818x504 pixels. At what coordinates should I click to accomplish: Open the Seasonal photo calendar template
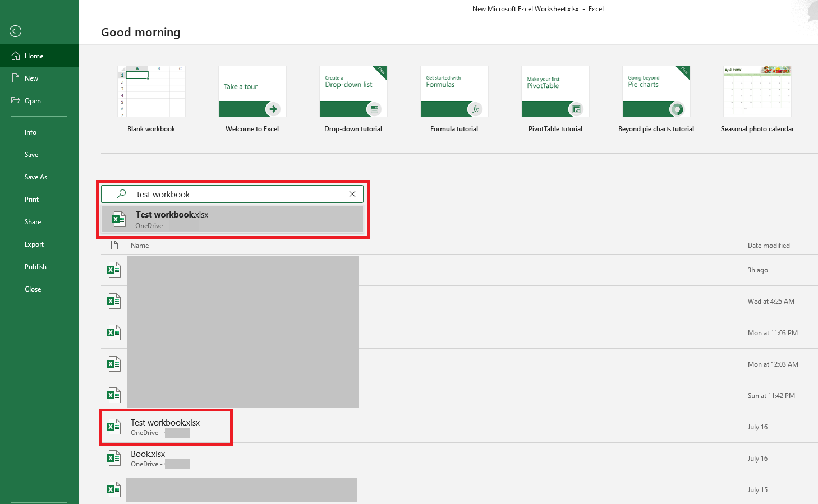point(757,91)
